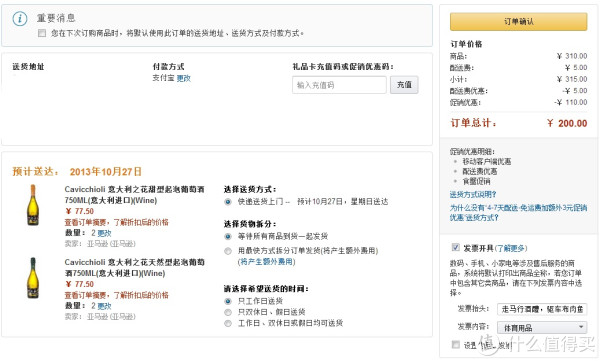Select 只双休日、假日送货 radio option

(228, 312)
